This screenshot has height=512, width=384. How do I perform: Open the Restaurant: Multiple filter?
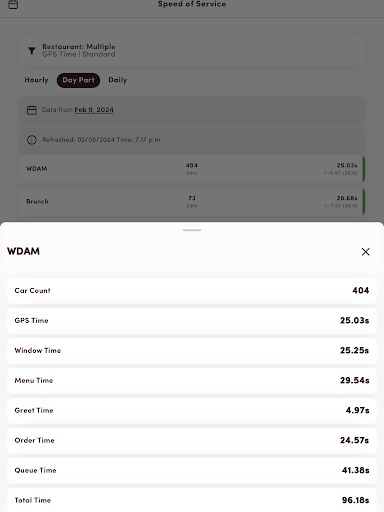coord(192,50)
